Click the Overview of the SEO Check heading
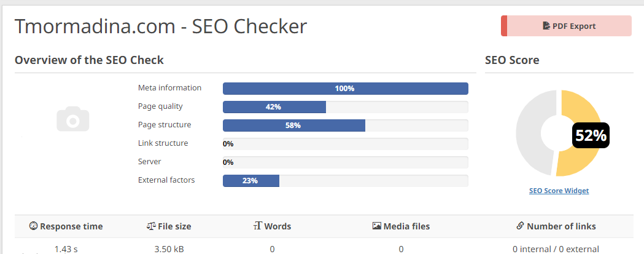This screenshot has width=644, height=254. 89,60
